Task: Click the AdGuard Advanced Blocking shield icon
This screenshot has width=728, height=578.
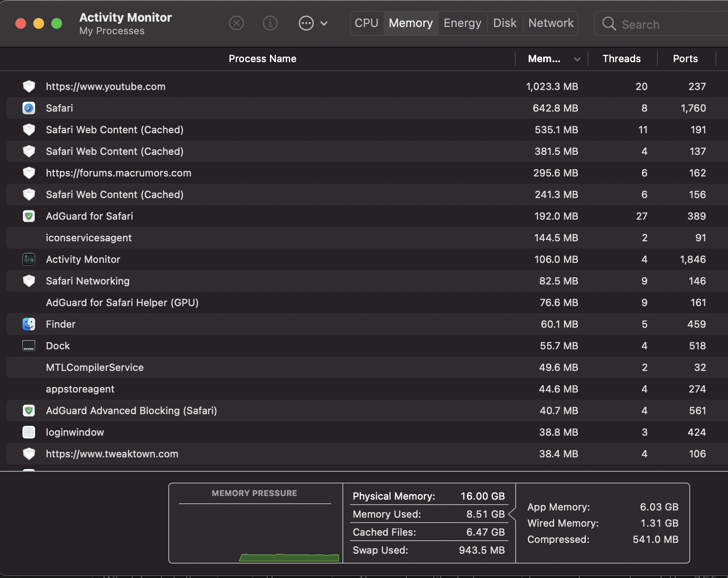Action: point(29,411)
